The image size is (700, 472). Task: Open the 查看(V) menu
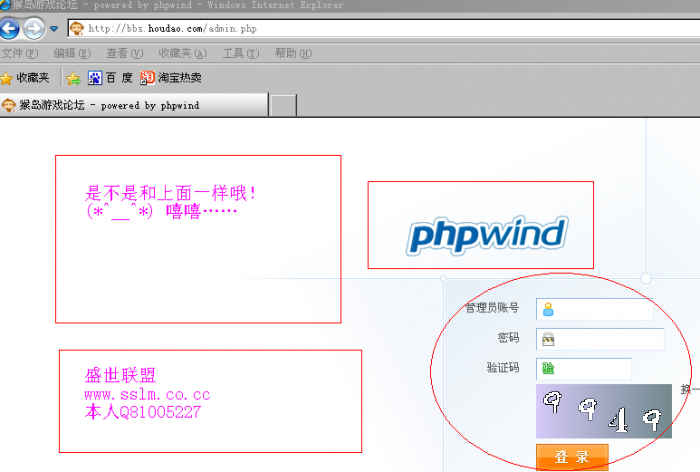[x=125, y=54]
